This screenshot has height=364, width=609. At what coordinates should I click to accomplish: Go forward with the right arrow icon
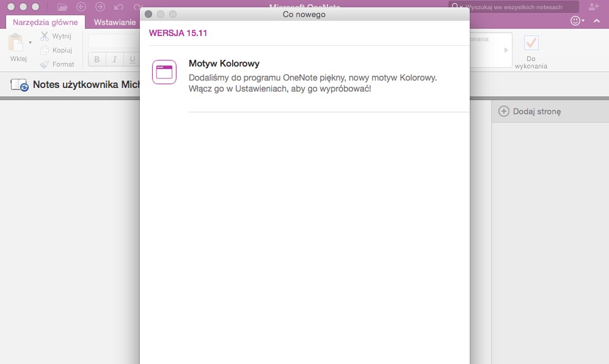pyautogui.click(x=100, y=7)
